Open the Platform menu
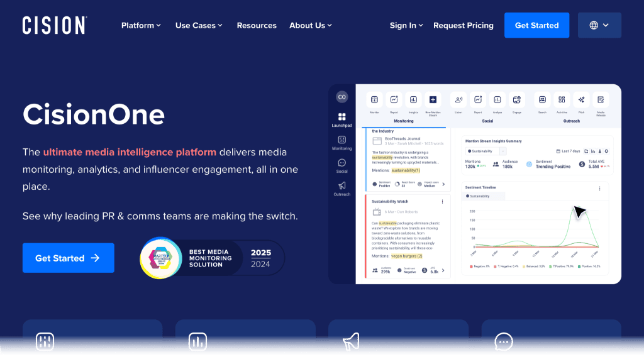Screen dimensions: 644x357 pyautogui.click(x=141, y=25)
